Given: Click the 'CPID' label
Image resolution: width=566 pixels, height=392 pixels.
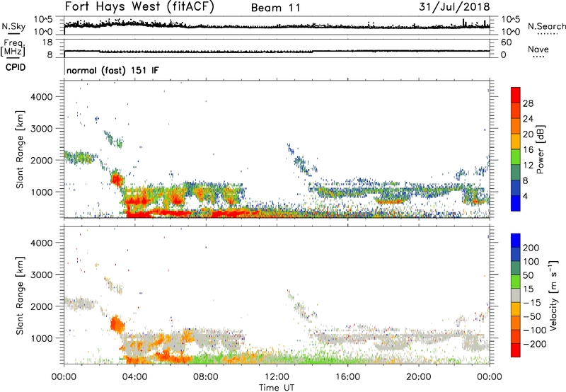Looking at the screenshot, I should point(15,67).
